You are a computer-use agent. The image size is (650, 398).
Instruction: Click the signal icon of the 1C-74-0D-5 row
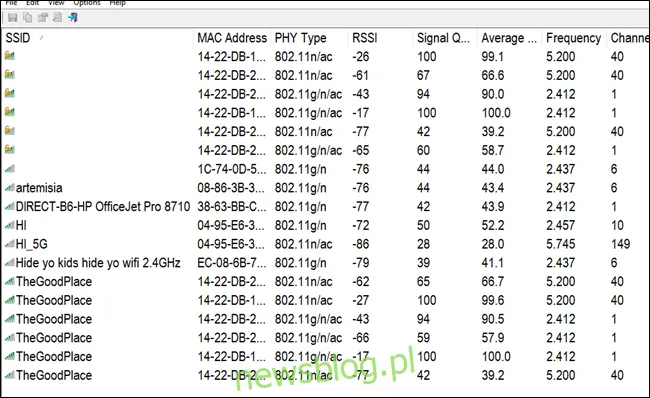[x=10, y=169]
